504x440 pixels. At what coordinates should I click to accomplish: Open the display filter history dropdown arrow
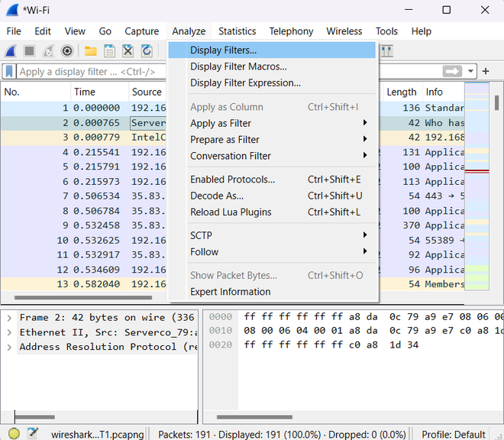471,71
